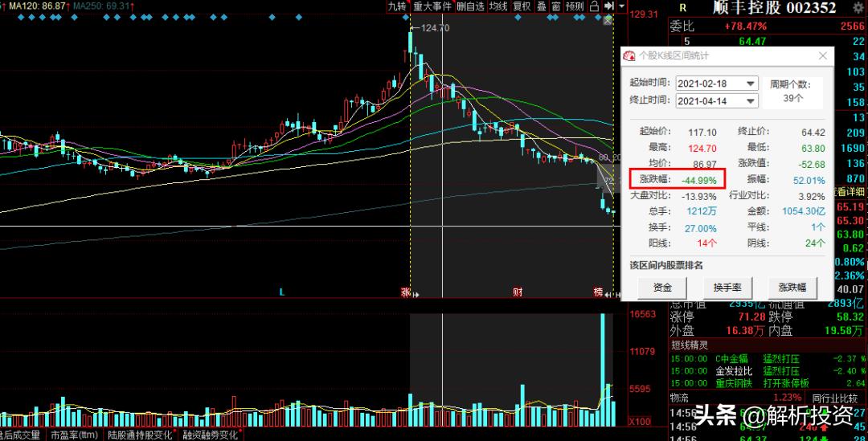
Task: Click the 物流 1.23% sector link
Action: tap(735, 398)
